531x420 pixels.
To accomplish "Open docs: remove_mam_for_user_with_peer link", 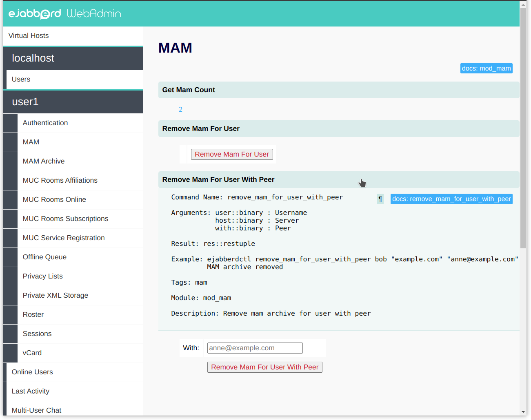I will pyautogui.click(x=451, y=199).
